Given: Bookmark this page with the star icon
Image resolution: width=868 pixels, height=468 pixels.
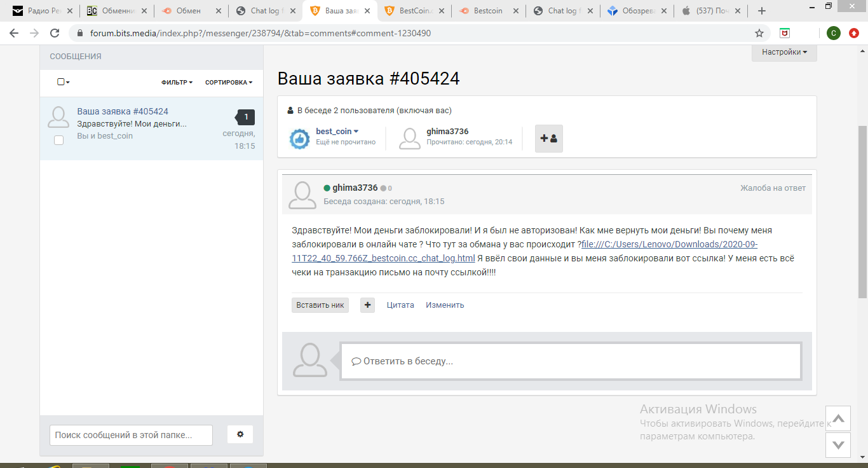Looking at the screenshot, I should pyautogui.click(x=759, y=33).
